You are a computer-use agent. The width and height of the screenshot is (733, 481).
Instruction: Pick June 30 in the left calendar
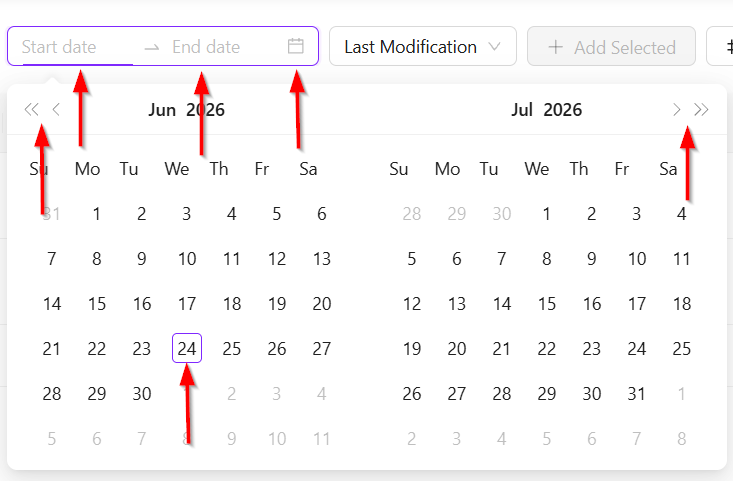pos(142,394)
